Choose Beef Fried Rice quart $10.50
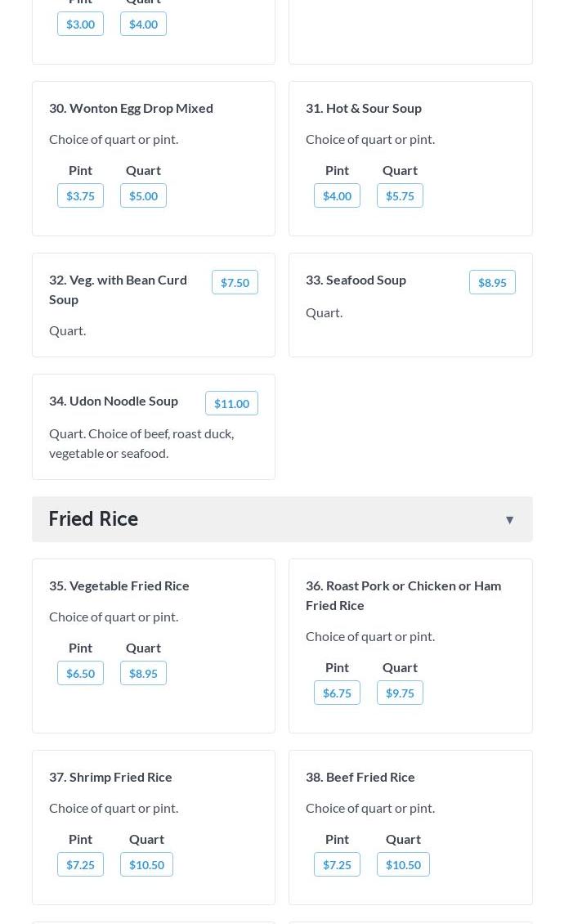 [403, 864]
